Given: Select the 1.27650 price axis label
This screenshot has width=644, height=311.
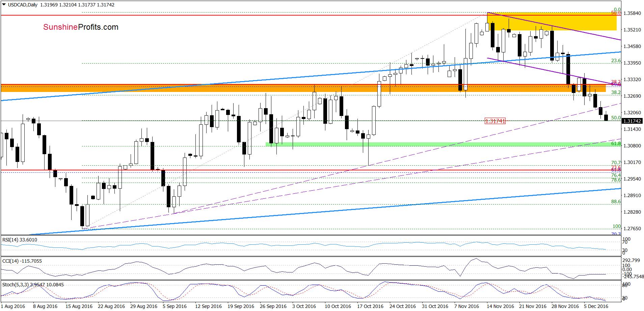Looking at the screenshot, I should (632, 229).
